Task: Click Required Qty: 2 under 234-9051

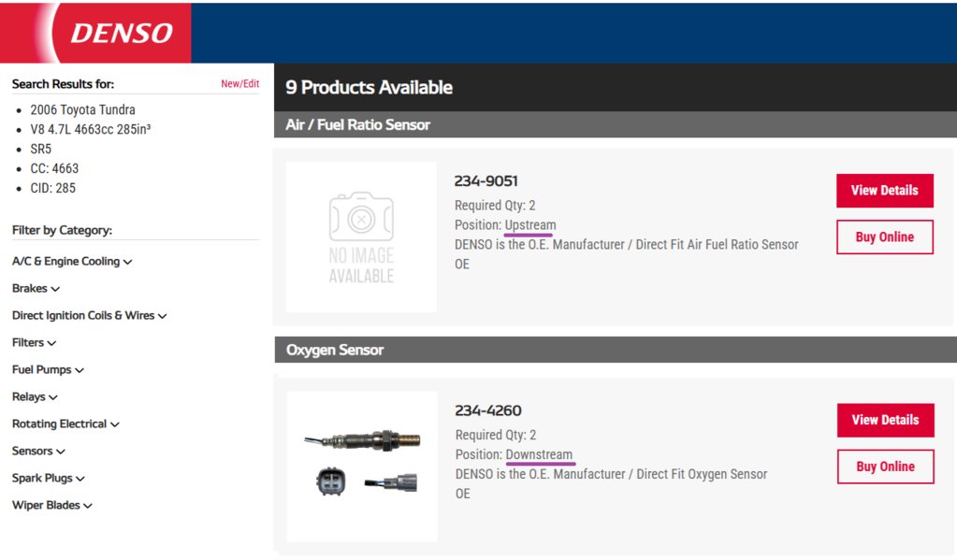Action: pyautogui.click(x=495, y=206)
